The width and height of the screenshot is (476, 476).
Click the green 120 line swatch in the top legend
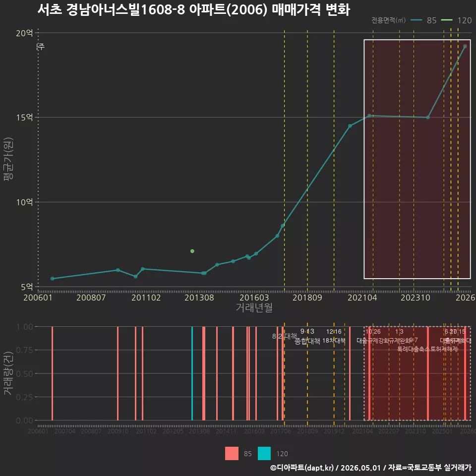[x=447, y=20]
